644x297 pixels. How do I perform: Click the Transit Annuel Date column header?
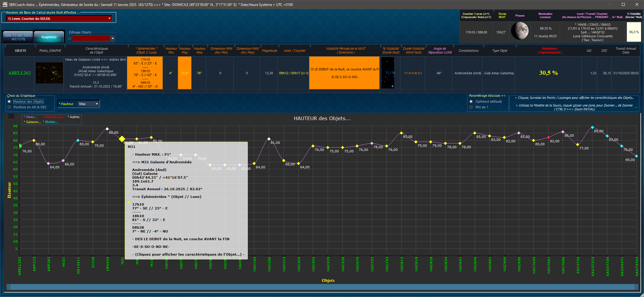click(x=626, y=51)
